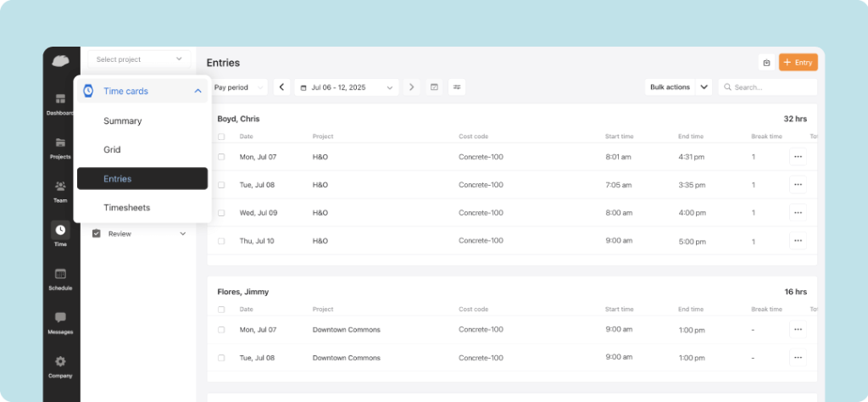
Task: Open Timesheets from Time cards menu
Action: click(x=125, y=207)
